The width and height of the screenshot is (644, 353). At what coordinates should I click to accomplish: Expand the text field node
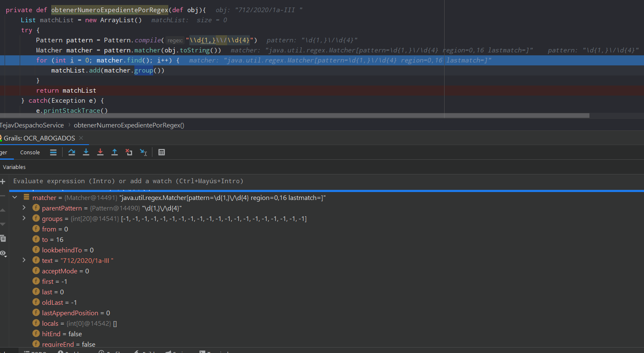tap(24, 260)
